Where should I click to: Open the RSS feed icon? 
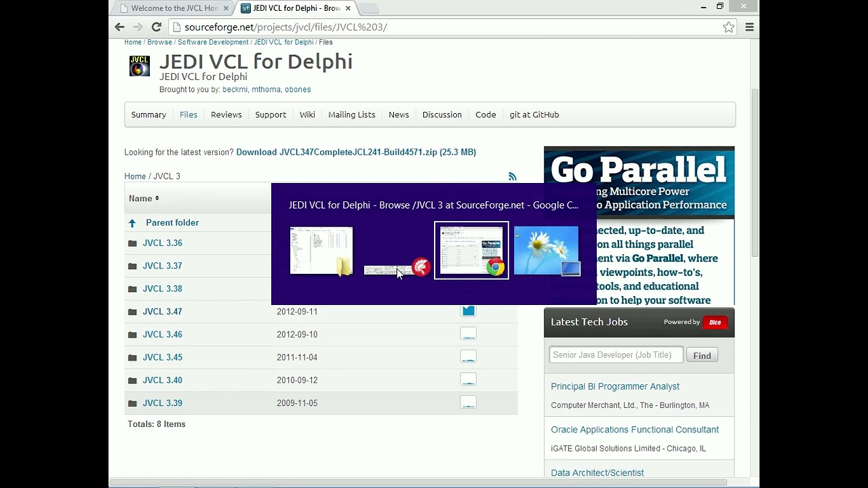513,176
